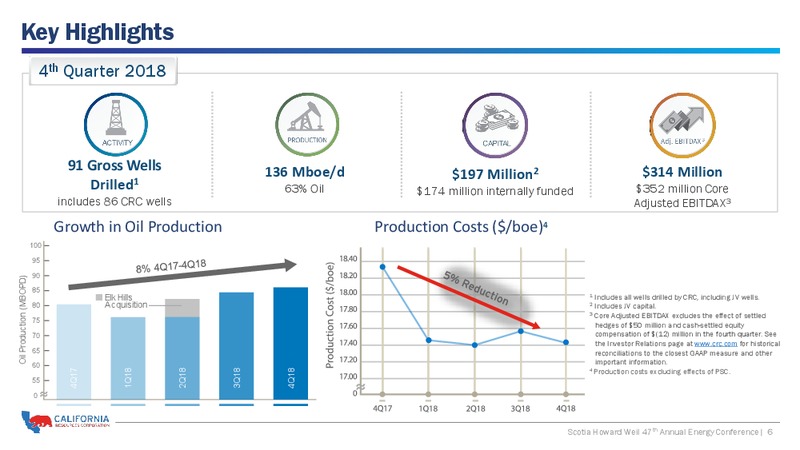800x450 pixels.
Task: Click the Production pumpjack icon
Action: [307, 124]
